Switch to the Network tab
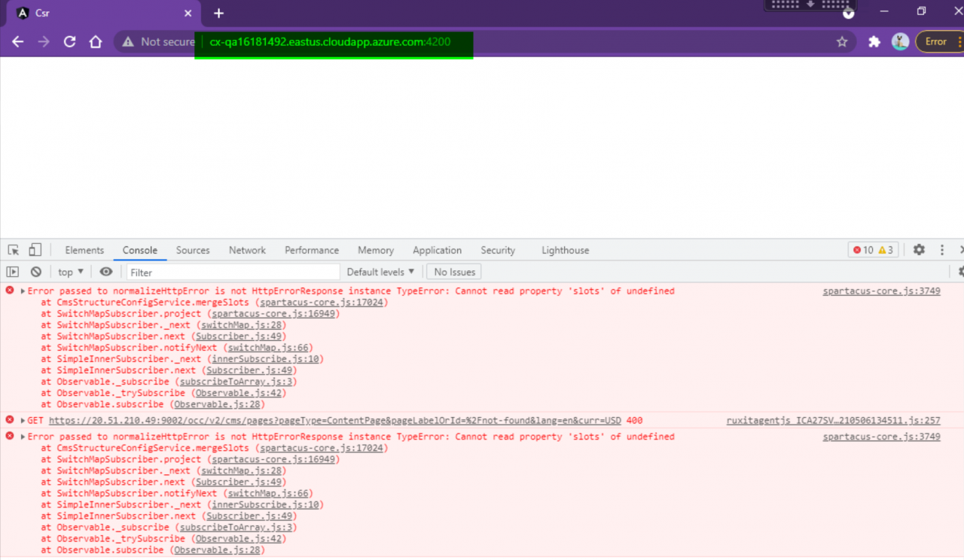This screenshot has width=964, height=560. [x=247, y=250]
